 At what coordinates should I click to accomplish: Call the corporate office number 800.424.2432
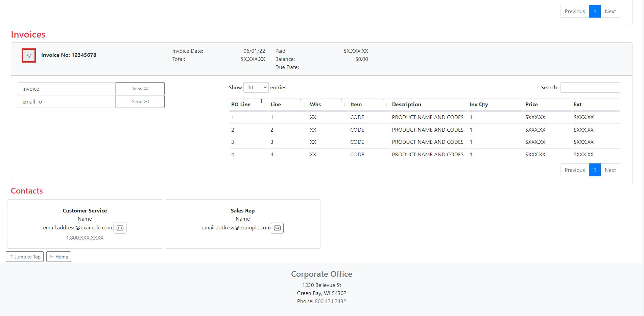330,301
